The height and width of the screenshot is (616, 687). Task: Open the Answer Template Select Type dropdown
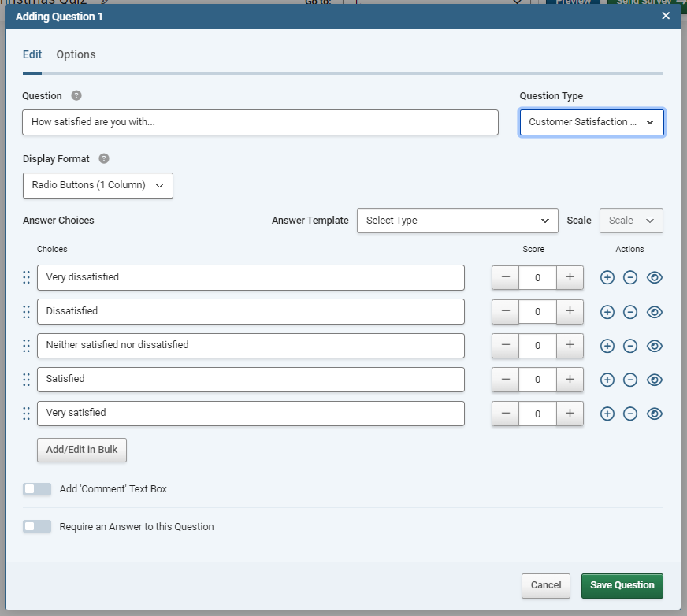point(458,221)
